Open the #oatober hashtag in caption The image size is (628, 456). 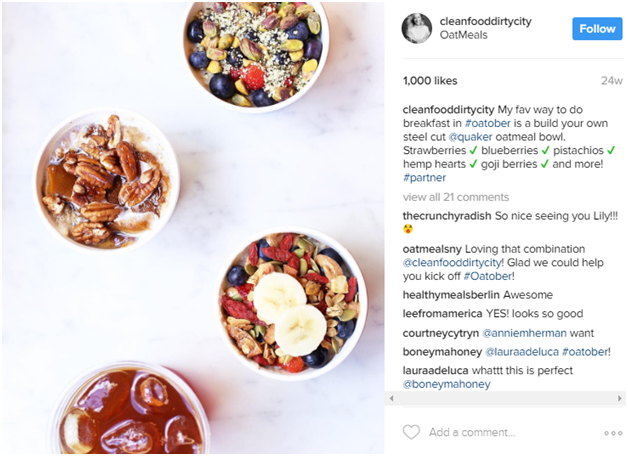point(487,123)
